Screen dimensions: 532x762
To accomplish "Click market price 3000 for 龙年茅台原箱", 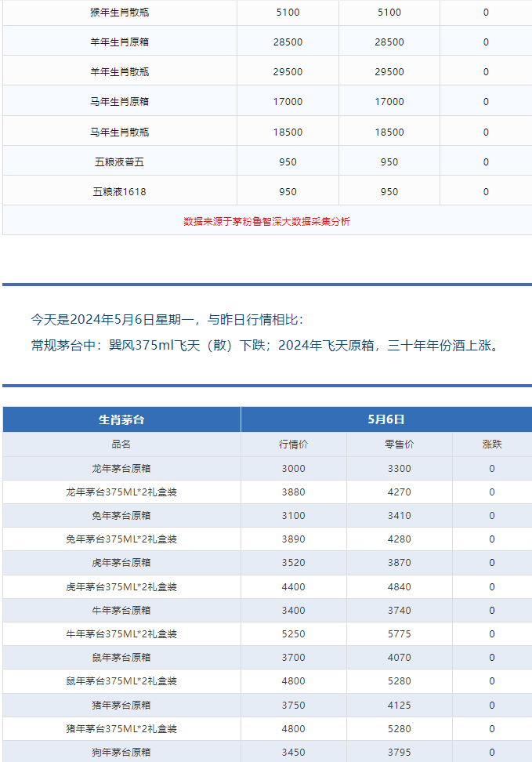I will (294, 469).
